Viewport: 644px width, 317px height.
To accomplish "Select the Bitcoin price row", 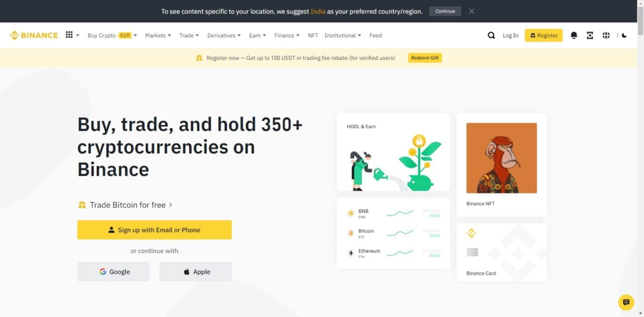I will [393, 233].
